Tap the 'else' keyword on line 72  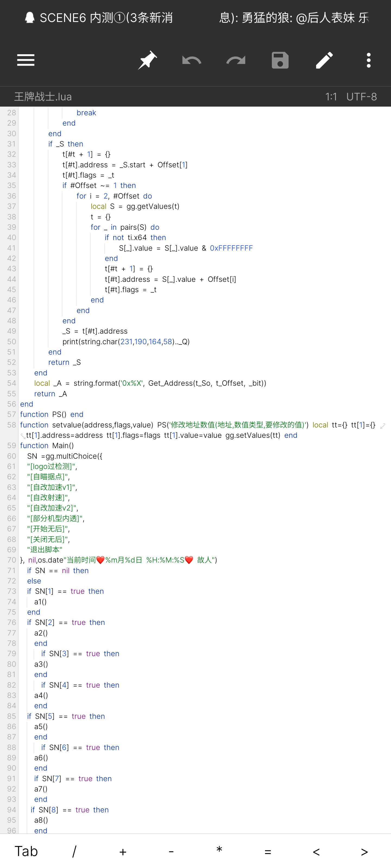point(34,581)
